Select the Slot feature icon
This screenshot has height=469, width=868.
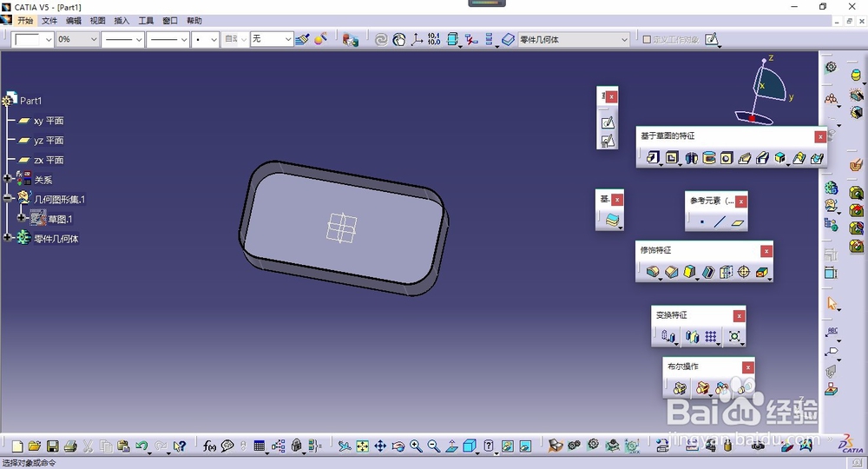point(762,158)
